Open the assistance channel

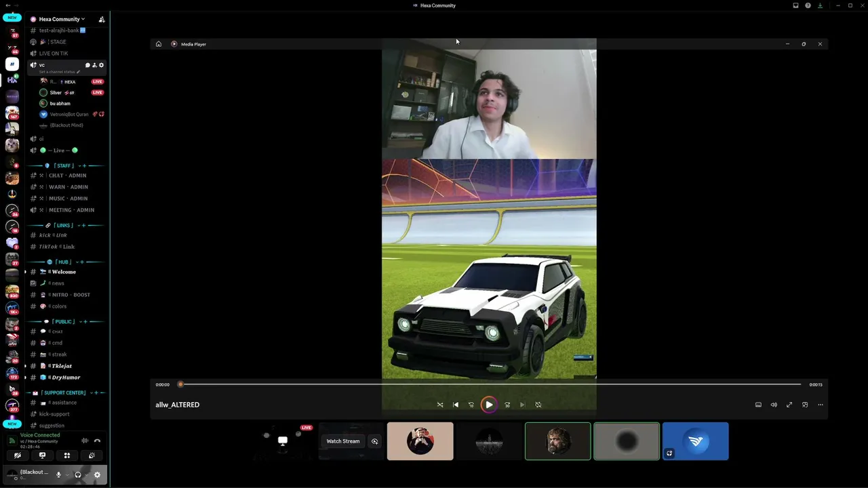[67, 403]
